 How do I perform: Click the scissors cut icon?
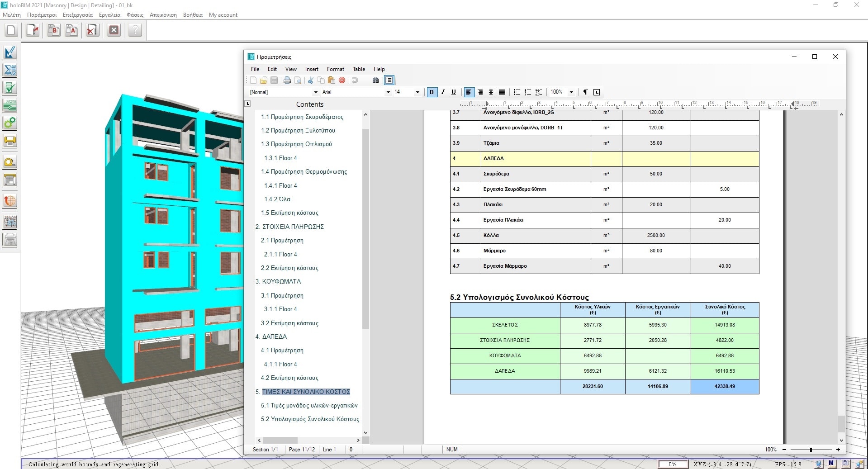pos(310,80)
